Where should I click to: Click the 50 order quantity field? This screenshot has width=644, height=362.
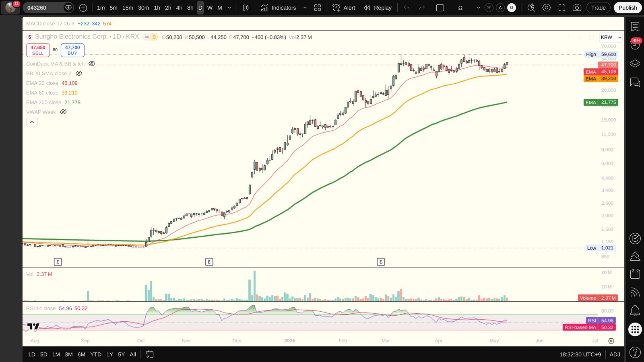(55, 50)
